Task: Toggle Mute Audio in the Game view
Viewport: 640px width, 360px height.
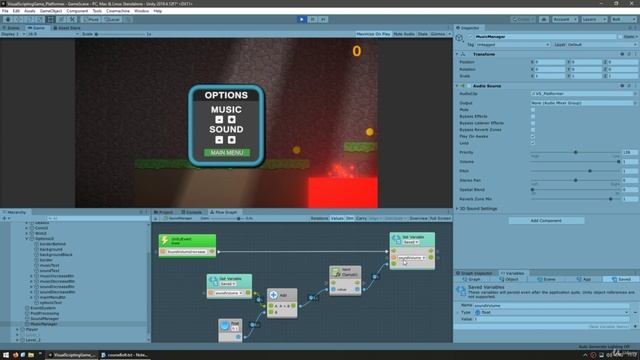Action: (404, 34)
